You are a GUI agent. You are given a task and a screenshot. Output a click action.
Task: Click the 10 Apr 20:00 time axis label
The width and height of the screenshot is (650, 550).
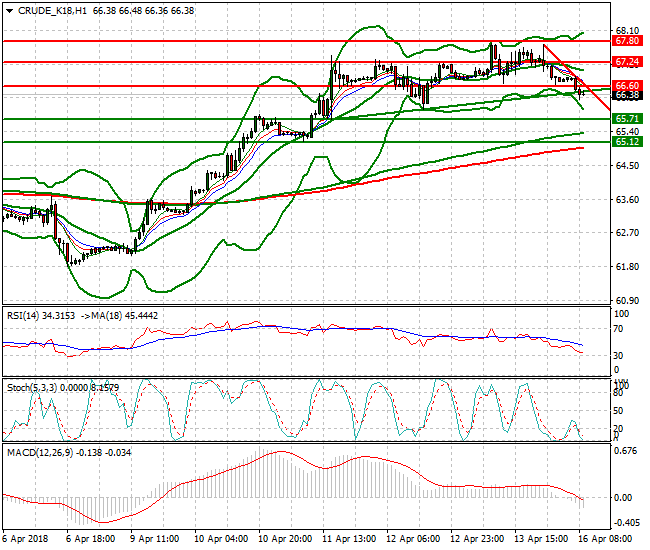285,539
